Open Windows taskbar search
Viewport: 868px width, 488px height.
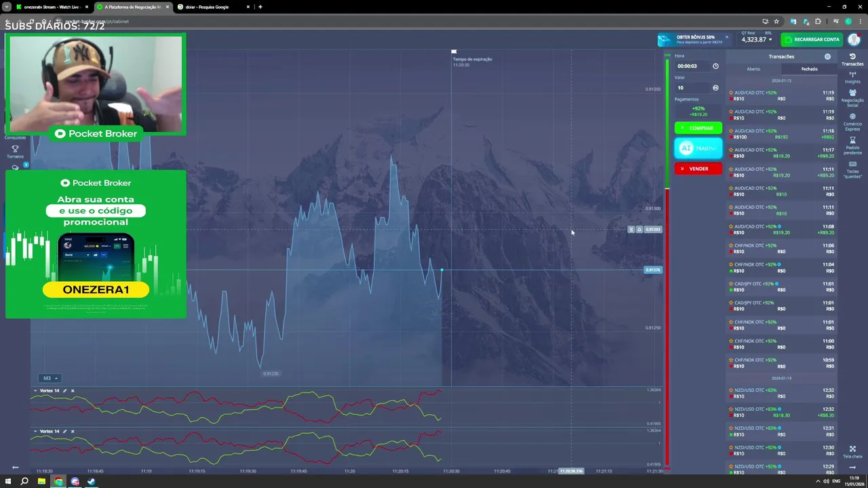tap(24, 481)
